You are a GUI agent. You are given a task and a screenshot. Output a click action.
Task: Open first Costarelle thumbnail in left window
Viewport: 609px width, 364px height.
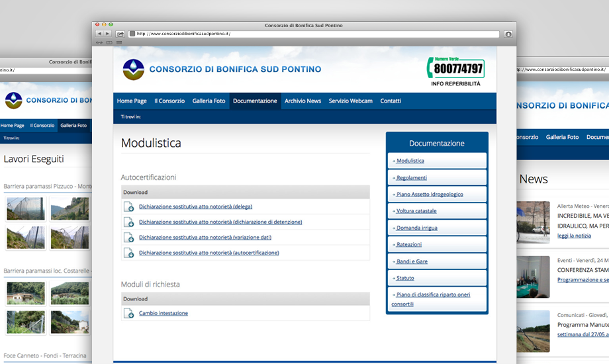26,293
